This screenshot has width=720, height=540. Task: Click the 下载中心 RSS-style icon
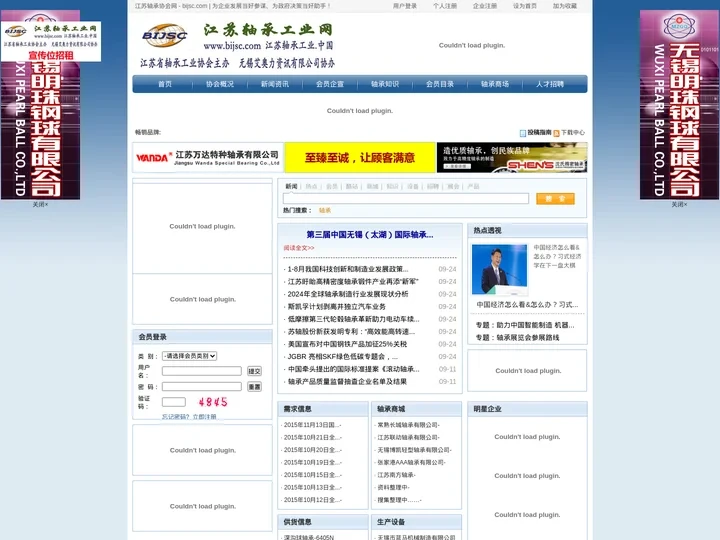click(556, 133)
